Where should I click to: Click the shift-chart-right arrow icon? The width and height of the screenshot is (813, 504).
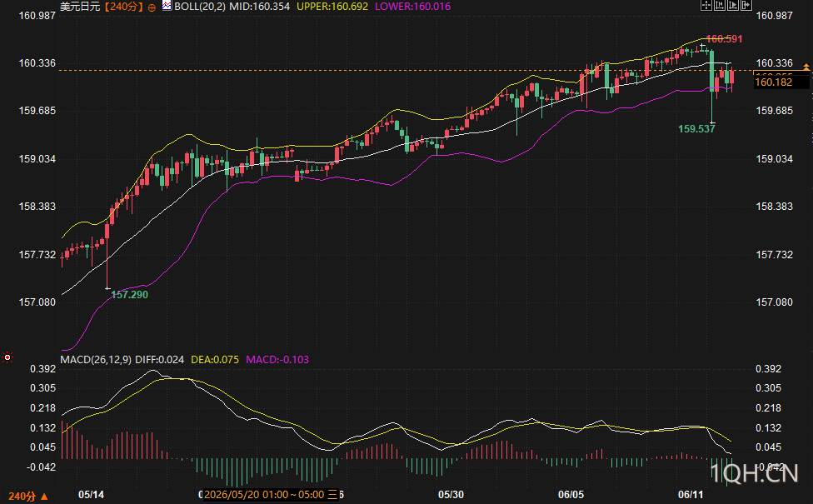[x=746, y=5]
